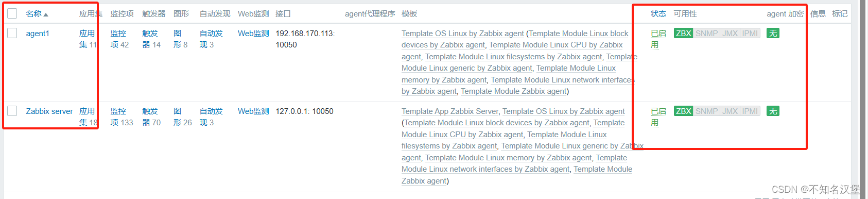
Task: Toggle 已启用 status for agent1
Action: [658, 39]
